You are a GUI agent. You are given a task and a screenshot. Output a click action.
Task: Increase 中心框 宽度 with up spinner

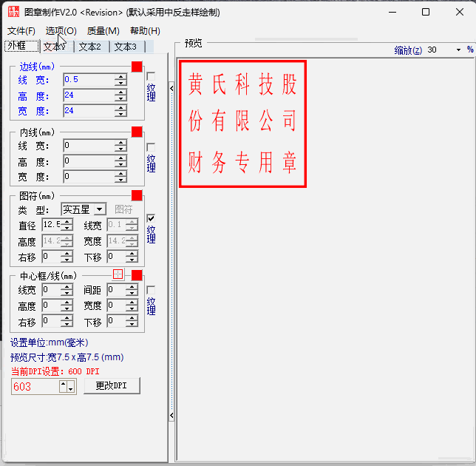[x=132, y=303]
